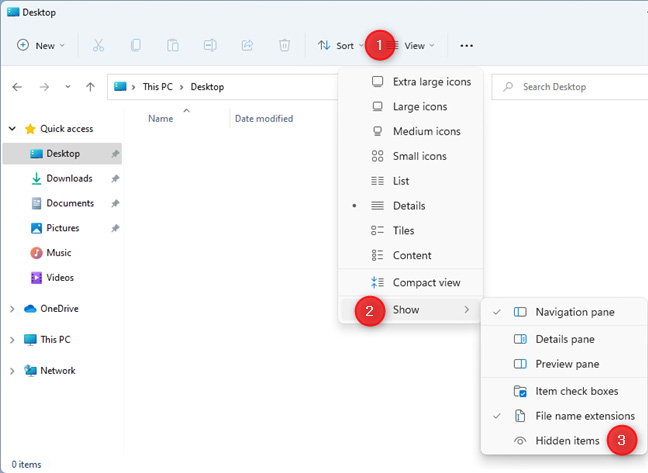Click the This PC monitor icon in sidebar

tap(30, 340)
